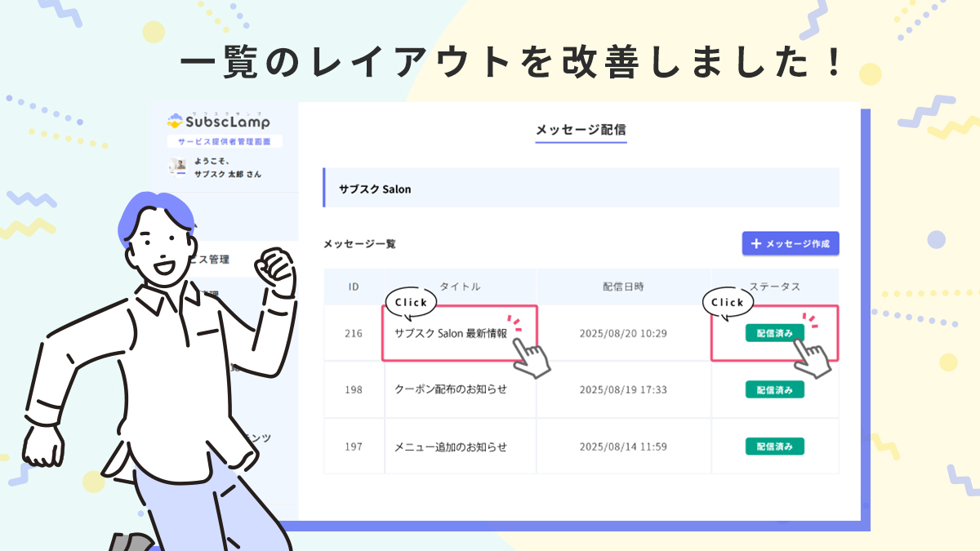Click the サブスク Salon service banner

(x=581, y=189)
